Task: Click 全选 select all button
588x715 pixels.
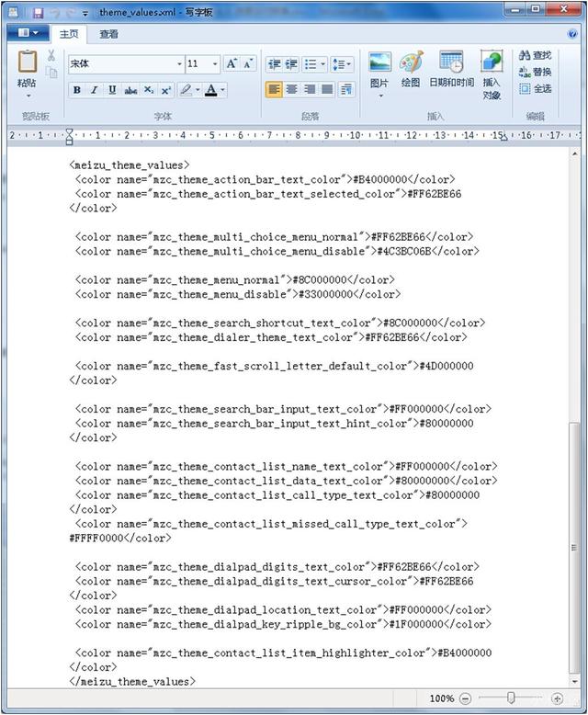Action: coord(535,88)
